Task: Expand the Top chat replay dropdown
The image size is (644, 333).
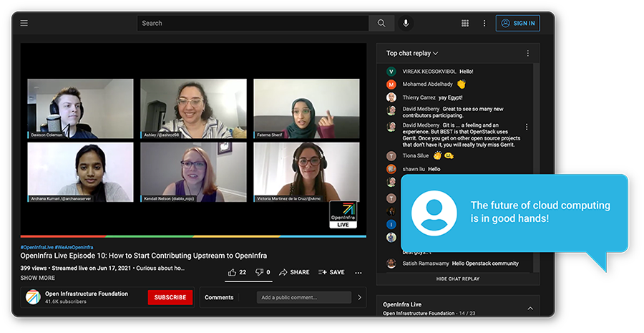Action: click(413, 54)
